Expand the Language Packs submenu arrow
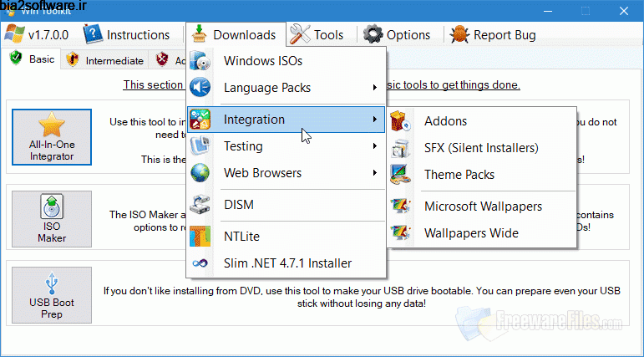Image resolution: width=644 pixels, height=357 pixels. 374,88
